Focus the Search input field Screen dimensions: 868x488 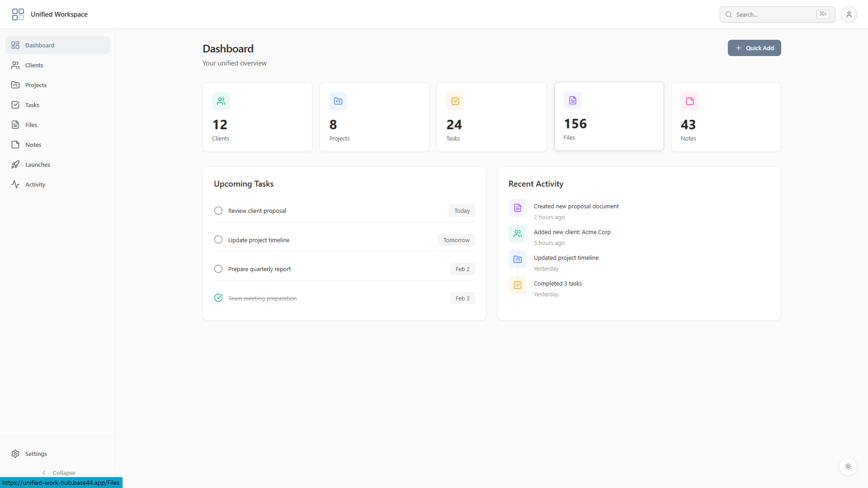777,14
